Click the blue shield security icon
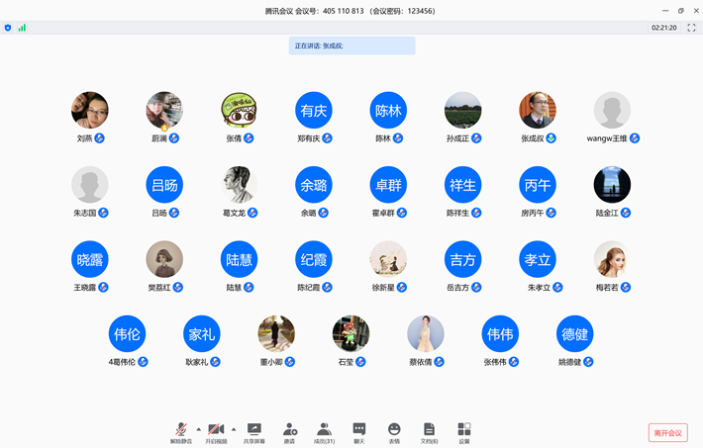Viewport: 703px width, 448px height. point(8,28)
